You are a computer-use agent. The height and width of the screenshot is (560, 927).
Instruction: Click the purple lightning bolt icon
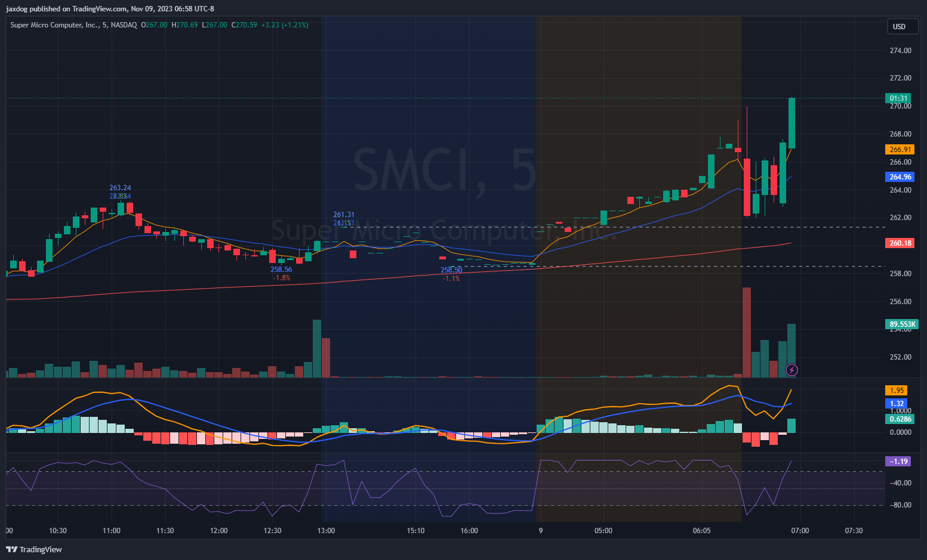pyautogui.click(x=792, y=370)
